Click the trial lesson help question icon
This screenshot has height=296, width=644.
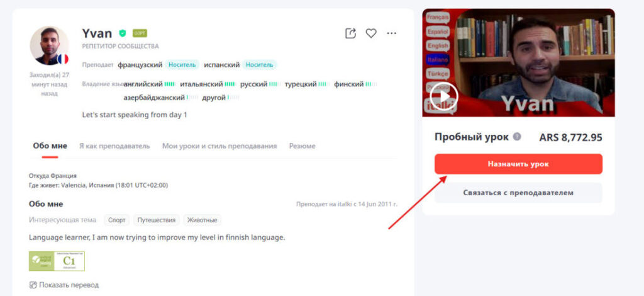point(517,137)
